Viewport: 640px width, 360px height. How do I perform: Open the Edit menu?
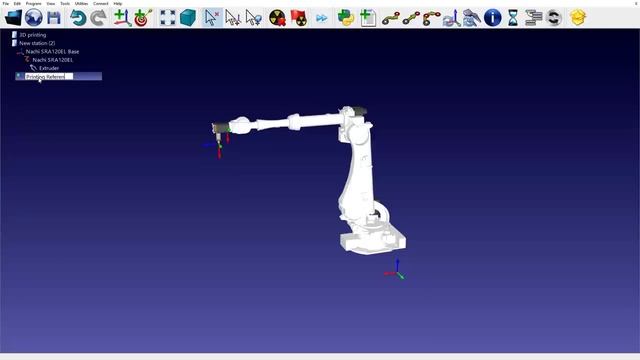17,3
